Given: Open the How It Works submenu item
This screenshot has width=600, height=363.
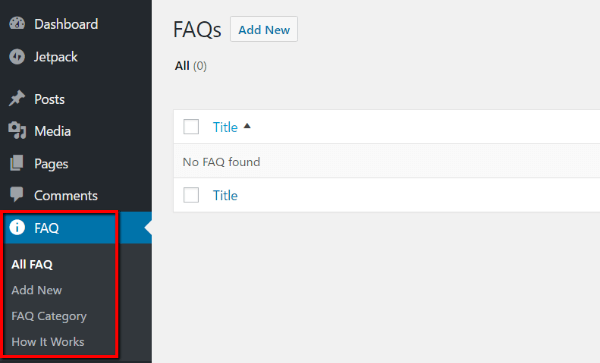Looking at the screenshot, I should point(48,342).
